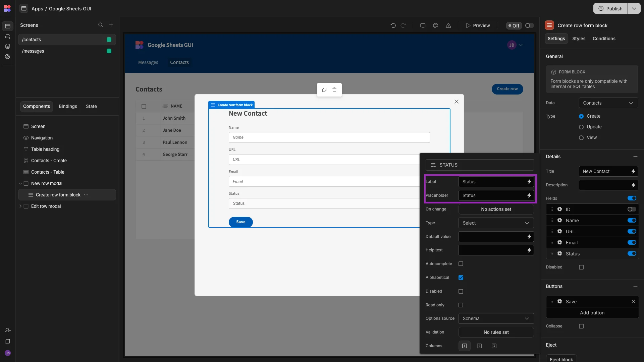Expand the Edit row modal tree item
The image size is (644, 362).
point(20,206)
